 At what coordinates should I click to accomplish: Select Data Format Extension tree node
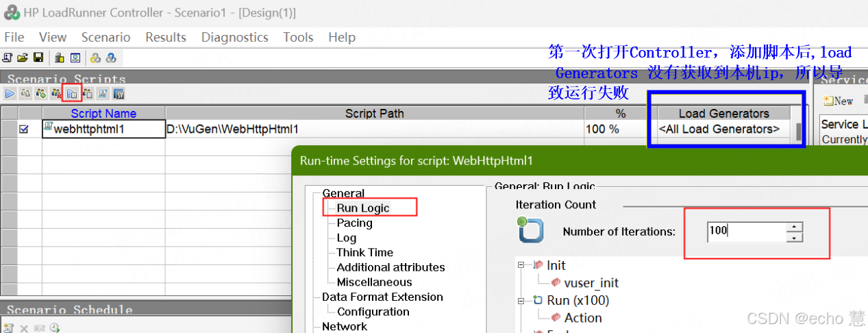click(x=382, y=297)
